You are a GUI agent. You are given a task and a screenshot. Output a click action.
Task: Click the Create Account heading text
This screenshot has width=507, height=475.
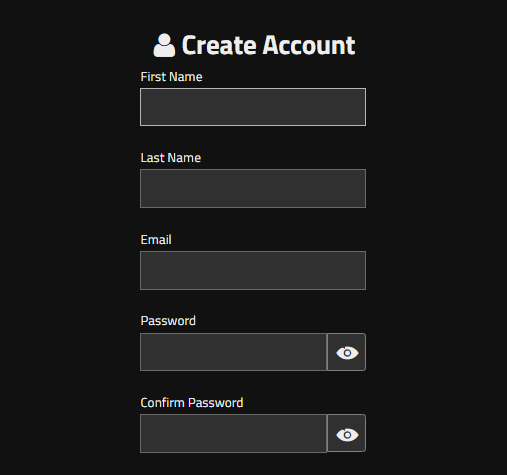click(268, 45)
